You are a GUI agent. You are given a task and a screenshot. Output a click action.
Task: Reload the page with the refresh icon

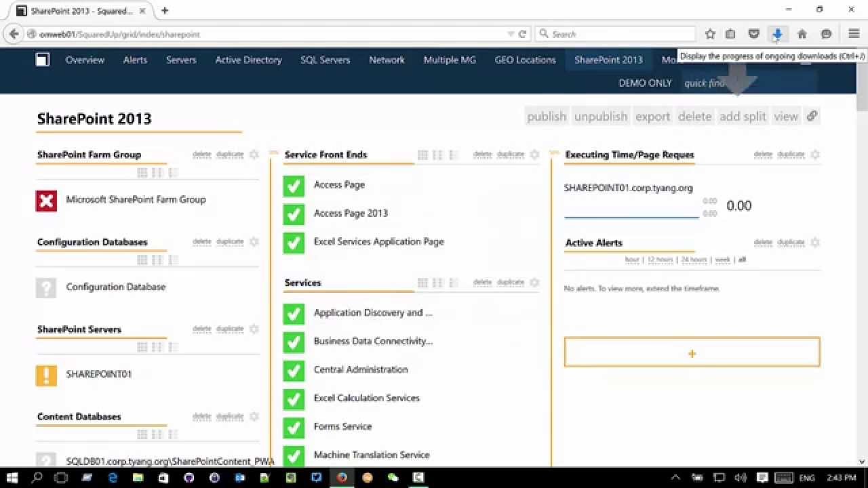tap(522, 34)
